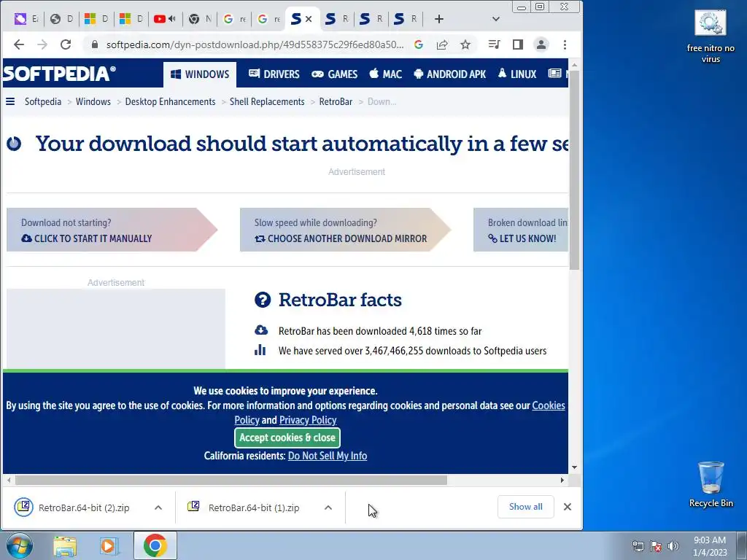Close the active Softpedia tab
This screenshot has width=747, height=560.
point(309,19)
